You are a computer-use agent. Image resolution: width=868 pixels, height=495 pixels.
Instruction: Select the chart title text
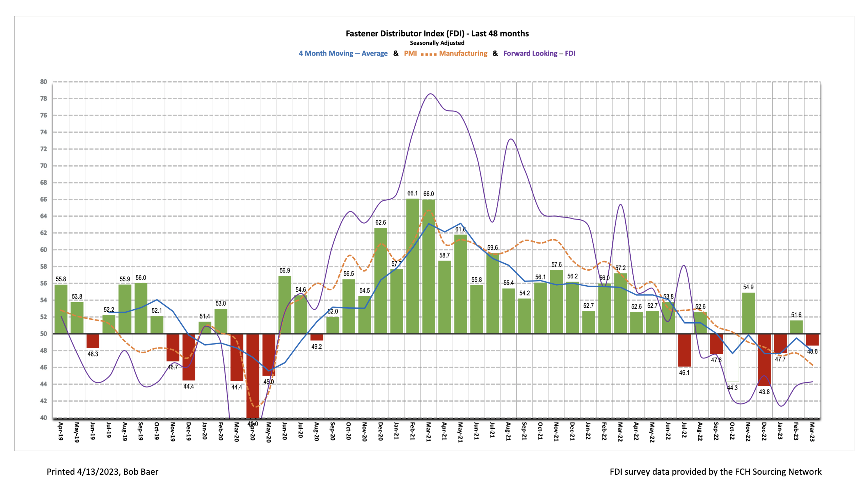(437, 34)
